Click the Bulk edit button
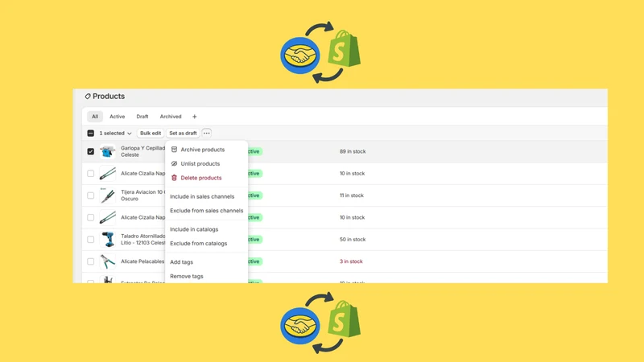The width and height of the screenshot is (644, 362). (x=151, y=133)
